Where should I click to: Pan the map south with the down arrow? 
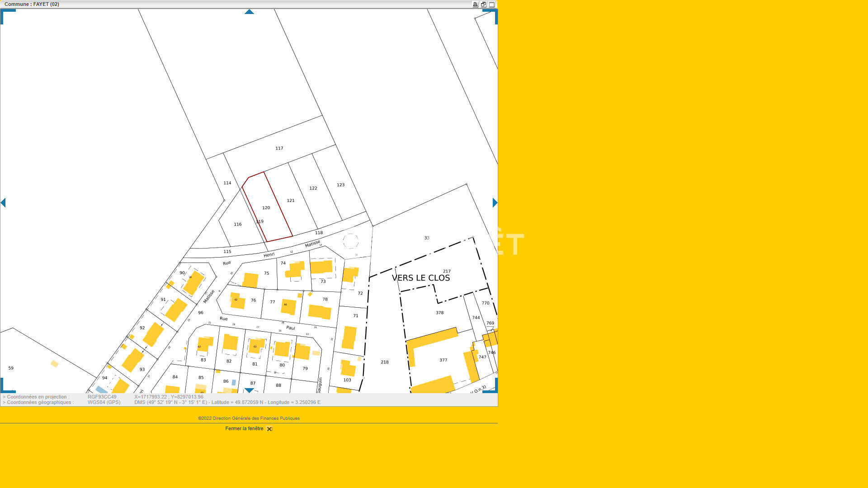pyautogui.click(x=249, y=390)
